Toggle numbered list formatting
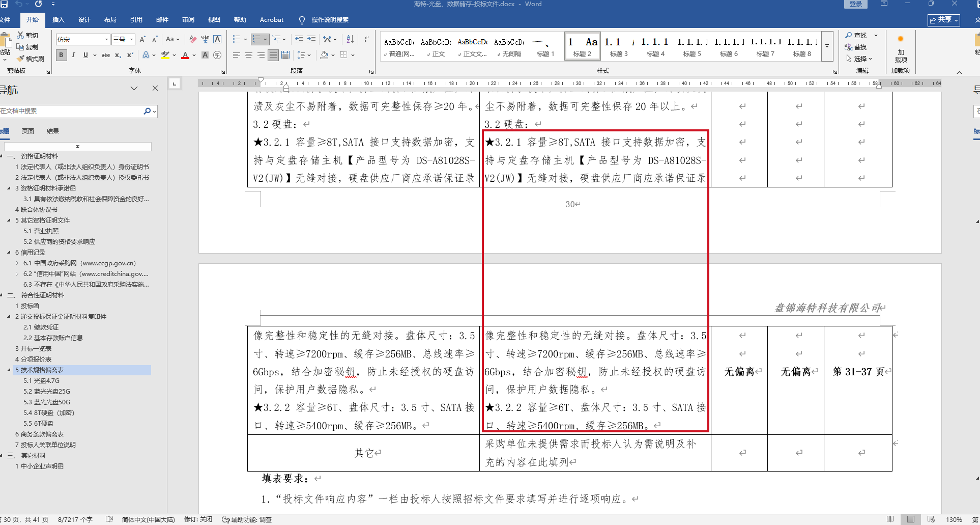Screen dimensions: 980x525 [x=257, y=39]
